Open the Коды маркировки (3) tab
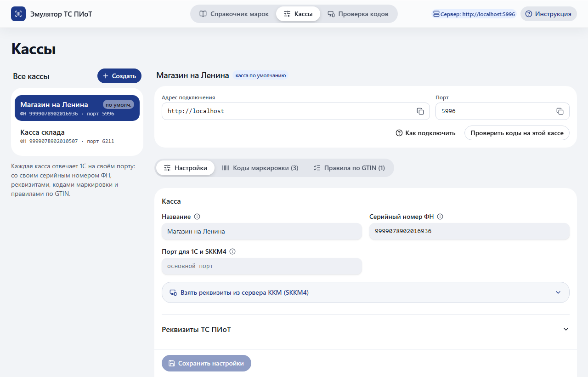The image size is (588, 377). coord(260,168)
